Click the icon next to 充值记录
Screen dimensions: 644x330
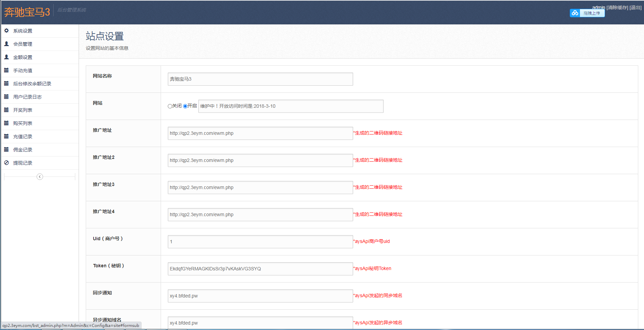pyautogui.click(x=6, y=136)
